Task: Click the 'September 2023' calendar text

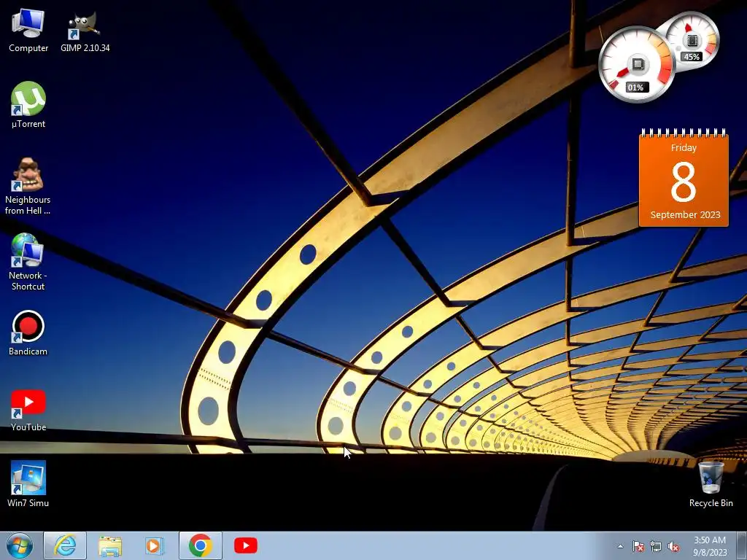Action: coord(685,215)
